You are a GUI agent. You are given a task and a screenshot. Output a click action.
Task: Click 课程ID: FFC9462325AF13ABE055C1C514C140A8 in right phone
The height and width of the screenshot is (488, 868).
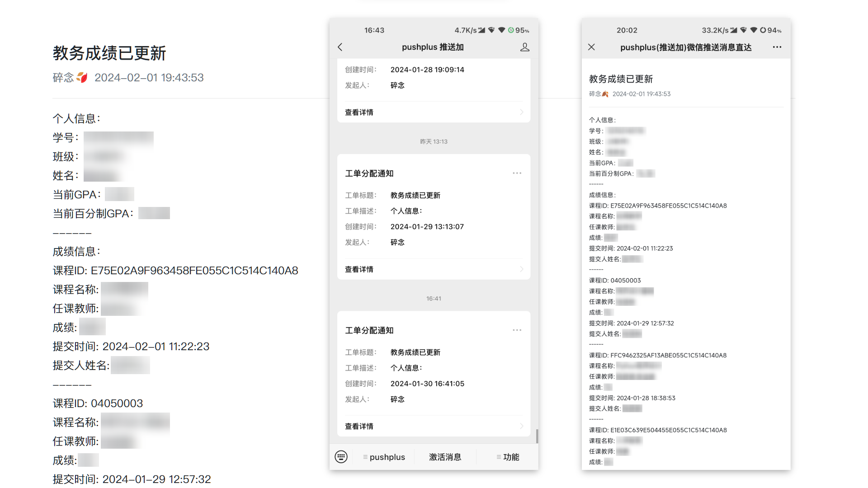658,355
